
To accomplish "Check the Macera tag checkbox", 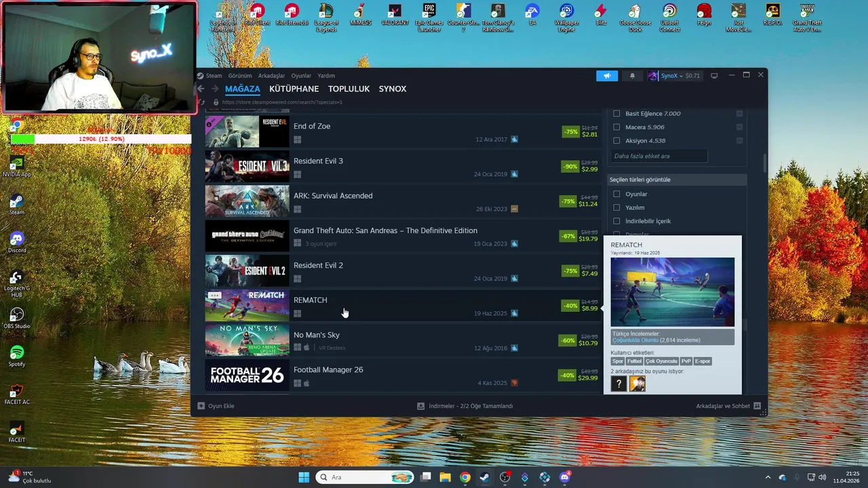I will tap(616, 127).
